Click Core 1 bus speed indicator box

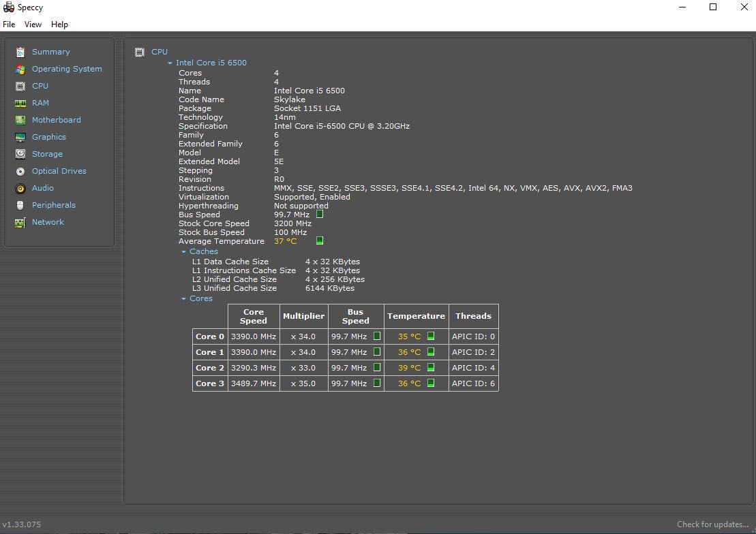point(377,352)
